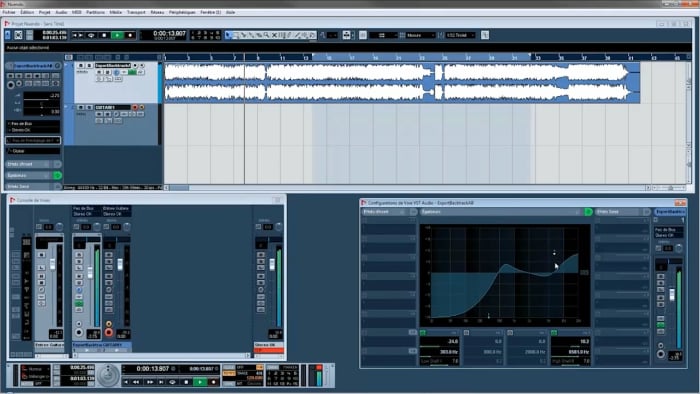
Task: Open 'Pas de Bus' input routing in Inspector
Action: point(33,124)
